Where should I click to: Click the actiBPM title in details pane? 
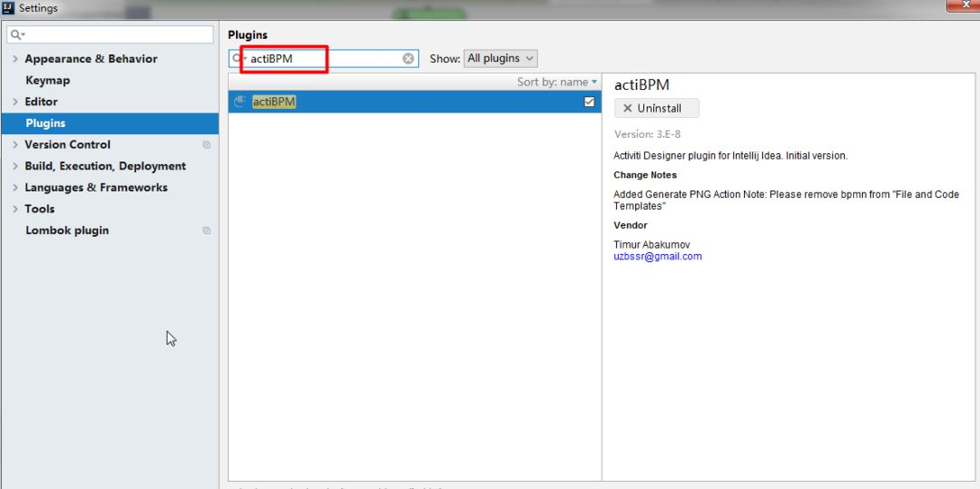(x=642, y=85)
